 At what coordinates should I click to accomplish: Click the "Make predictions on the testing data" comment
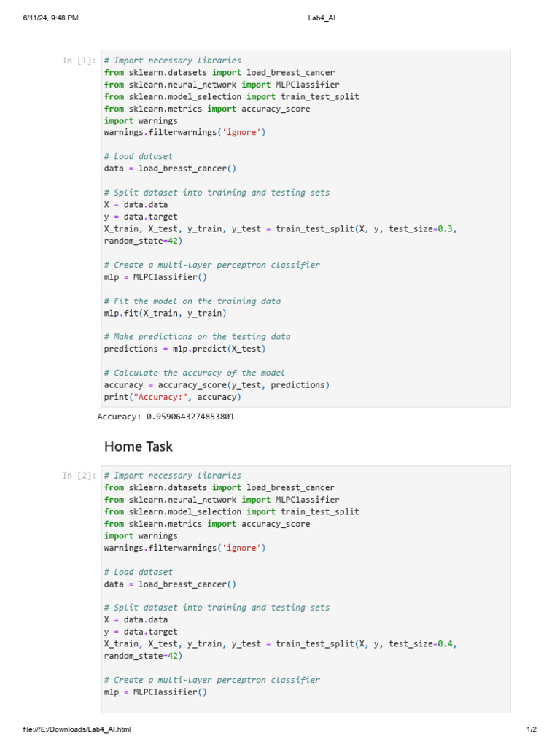coord(197,337)
